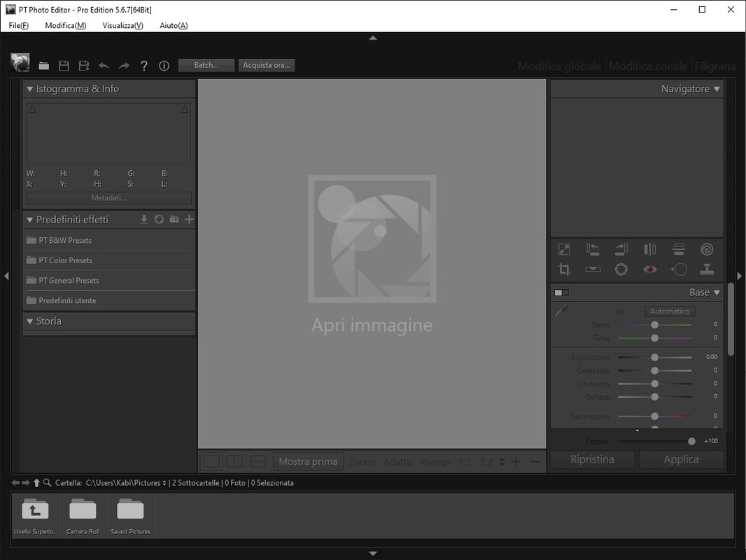
Task: Go up a folder with up arrow
Action: tap(36, 482)
